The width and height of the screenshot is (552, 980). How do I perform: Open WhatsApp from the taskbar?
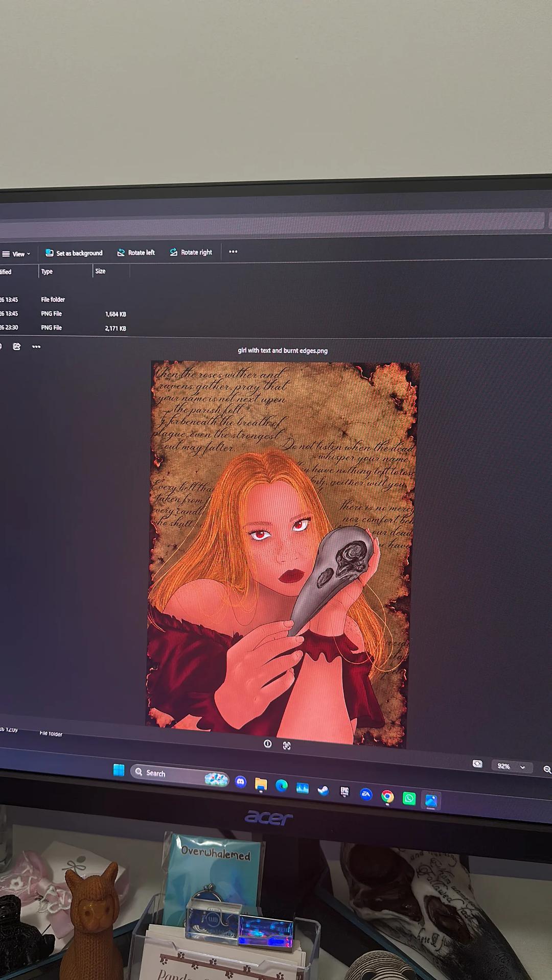point(409,798)
